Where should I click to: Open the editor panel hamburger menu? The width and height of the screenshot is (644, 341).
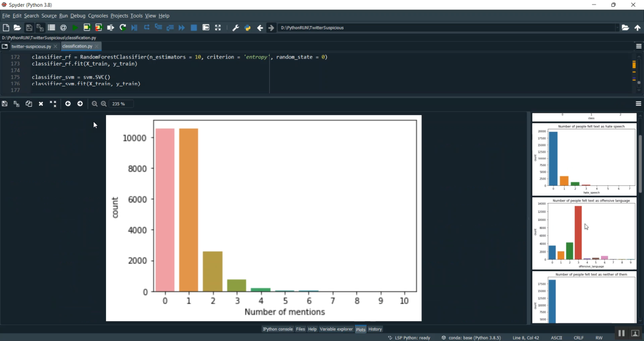(638, 46)
